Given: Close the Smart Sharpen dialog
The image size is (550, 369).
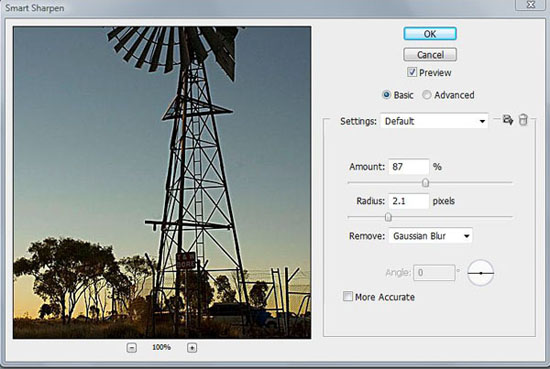Looking at the screenshot, I should click(531, 5).
